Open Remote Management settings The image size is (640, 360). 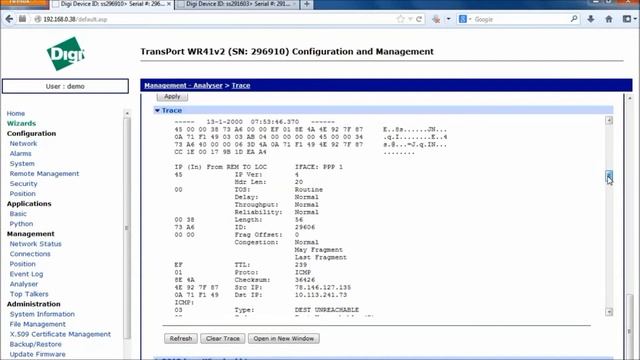point(44,173)
